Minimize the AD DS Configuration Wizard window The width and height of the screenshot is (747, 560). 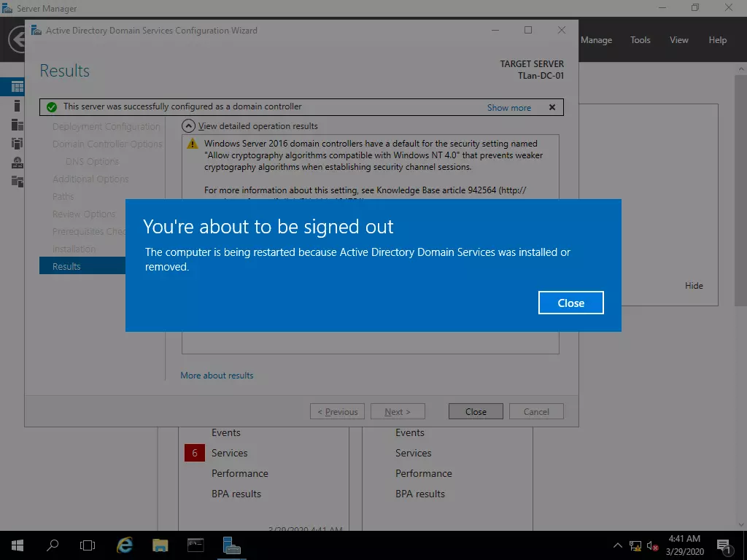pyautogui.click(x=495, y=30)
